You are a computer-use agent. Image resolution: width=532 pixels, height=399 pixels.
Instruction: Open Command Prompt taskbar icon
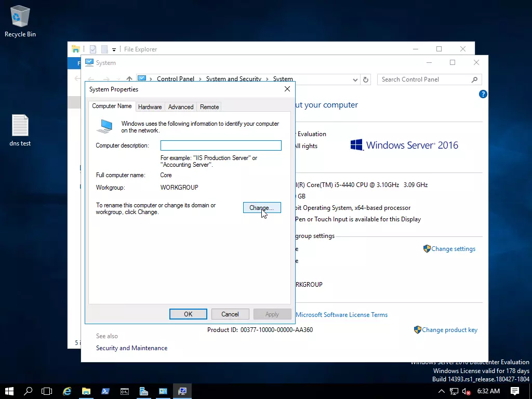click(125, 391)
